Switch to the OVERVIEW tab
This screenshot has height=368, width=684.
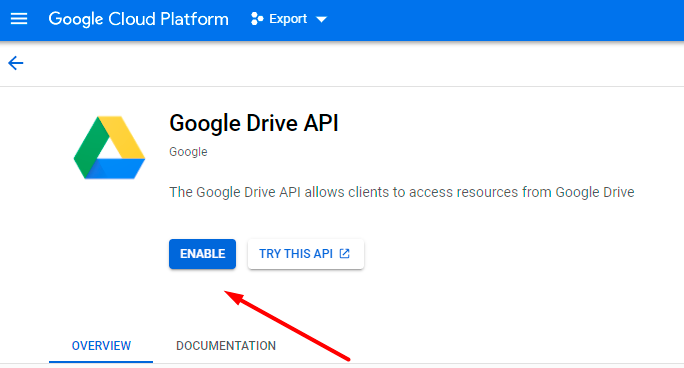pos(101,346)
